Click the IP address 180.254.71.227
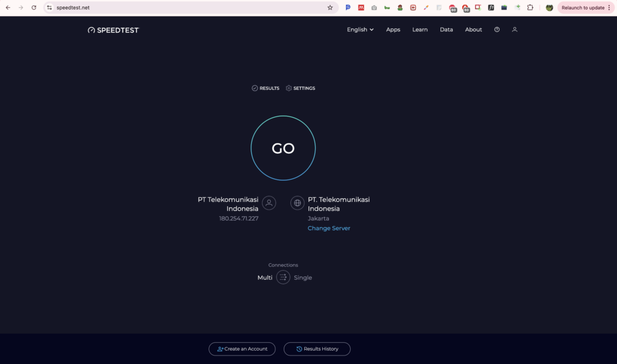The height and width of the screenshot is (364, 617). [239, 218]
